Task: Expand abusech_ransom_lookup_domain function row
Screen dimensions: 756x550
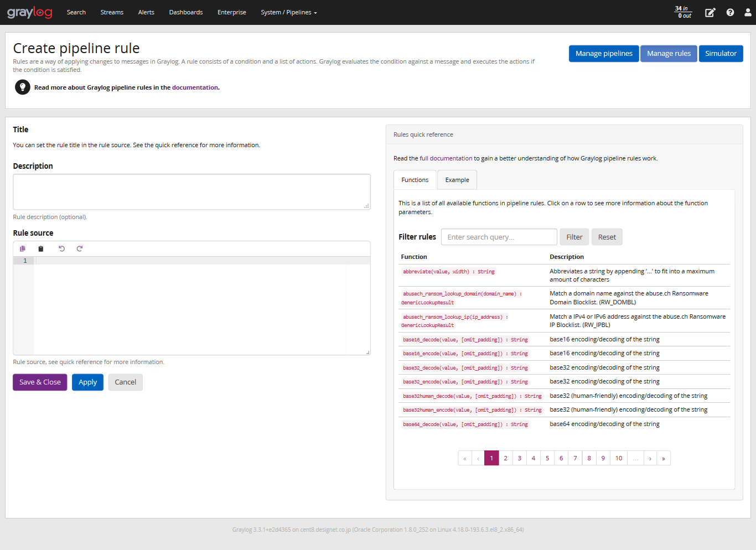Action: click(564, 298)
